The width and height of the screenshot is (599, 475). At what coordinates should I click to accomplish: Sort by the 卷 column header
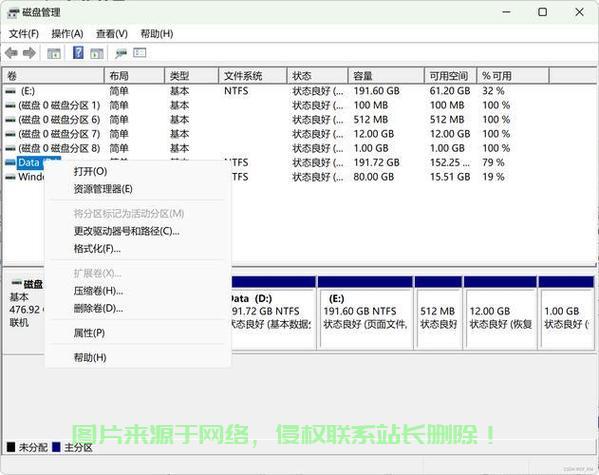pos(53,76)
